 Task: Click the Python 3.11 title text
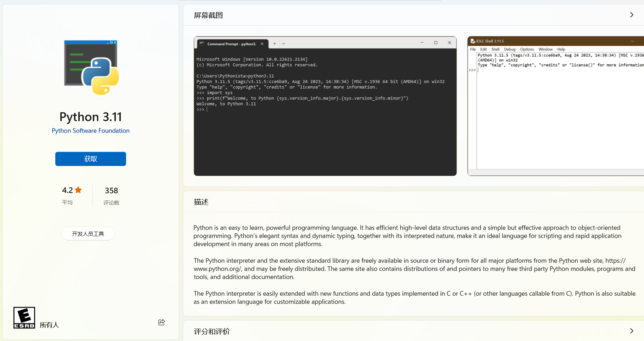click(x=91, y=117)
